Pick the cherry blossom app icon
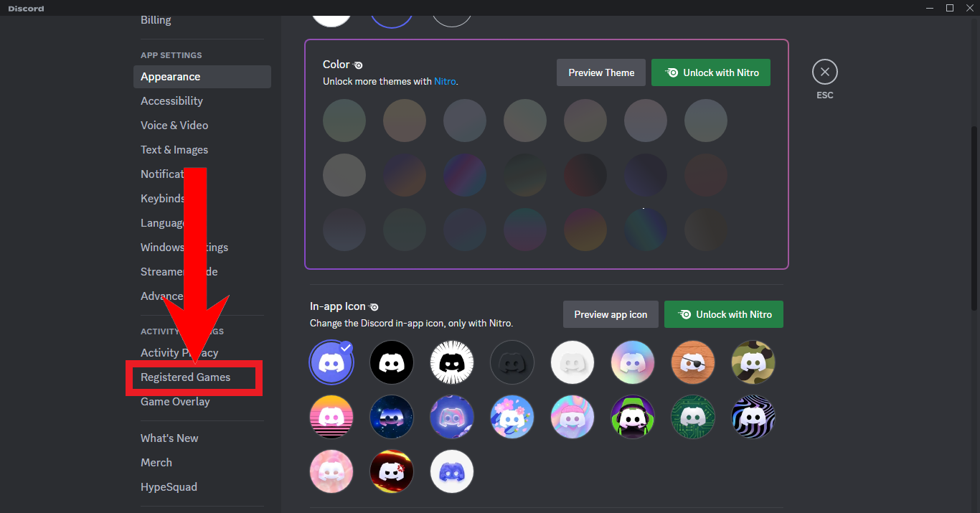Screen dimensions: 980x513 (512, 417)
